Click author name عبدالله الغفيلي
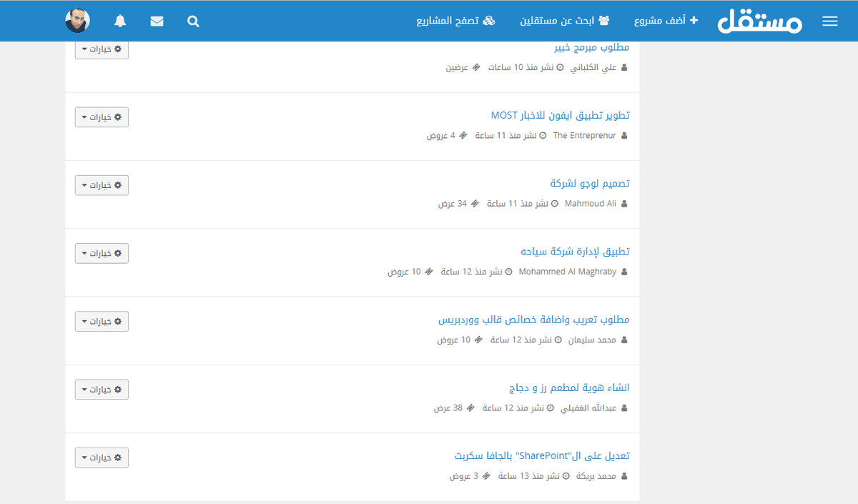The width and height of the screenshot is (858, 504). pyautogui.click(x=587, y=408)
